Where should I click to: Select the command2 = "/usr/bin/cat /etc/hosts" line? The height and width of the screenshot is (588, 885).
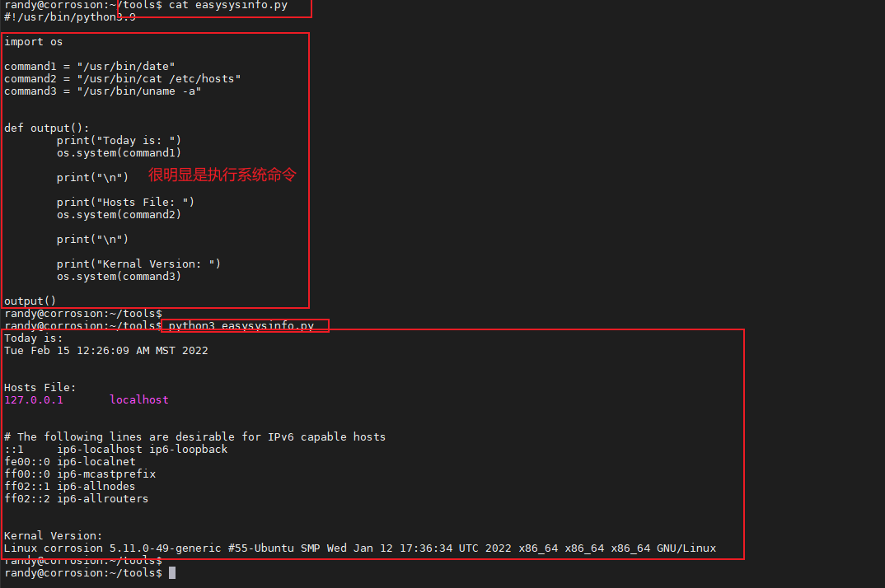coord(123,79)
